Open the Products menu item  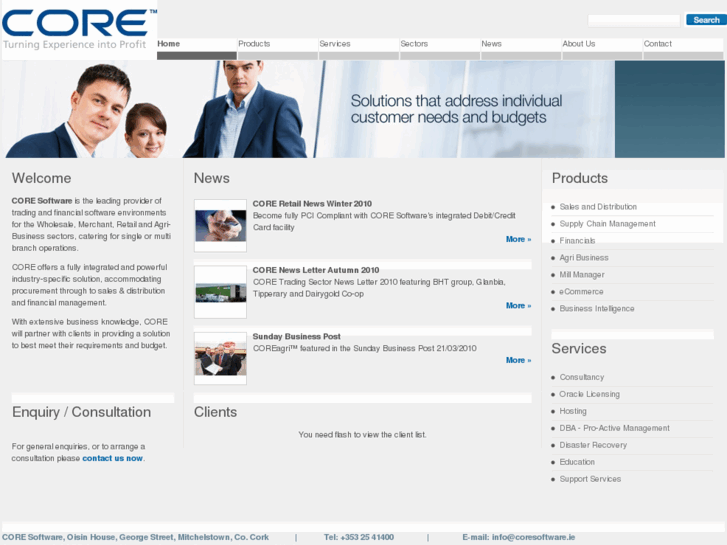pyautogui.click(x=278, y=49)
